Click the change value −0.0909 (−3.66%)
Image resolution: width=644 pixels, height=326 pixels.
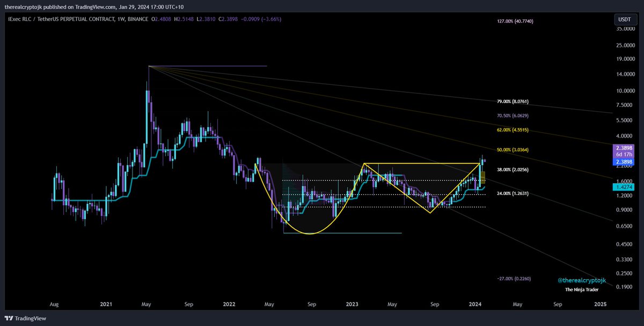(x=260, y=19)
